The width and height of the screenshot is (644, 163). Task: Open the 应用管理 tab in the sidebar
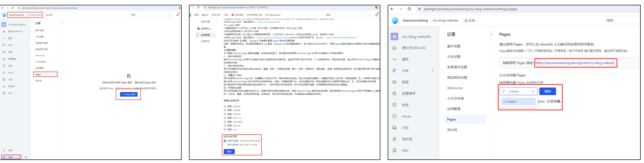pyautogui.click(x=205, y=35)
